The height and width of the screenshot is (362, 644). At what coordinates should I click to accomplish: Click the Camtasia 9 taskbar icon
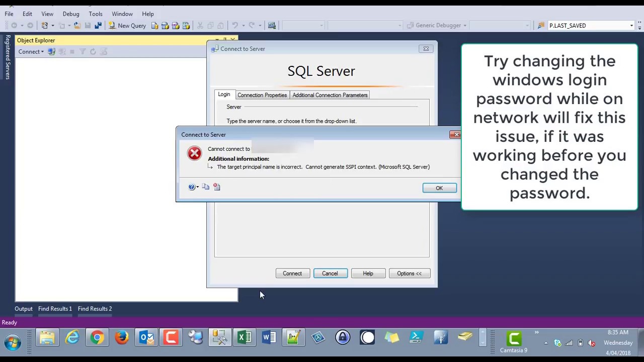coord(514,340)
